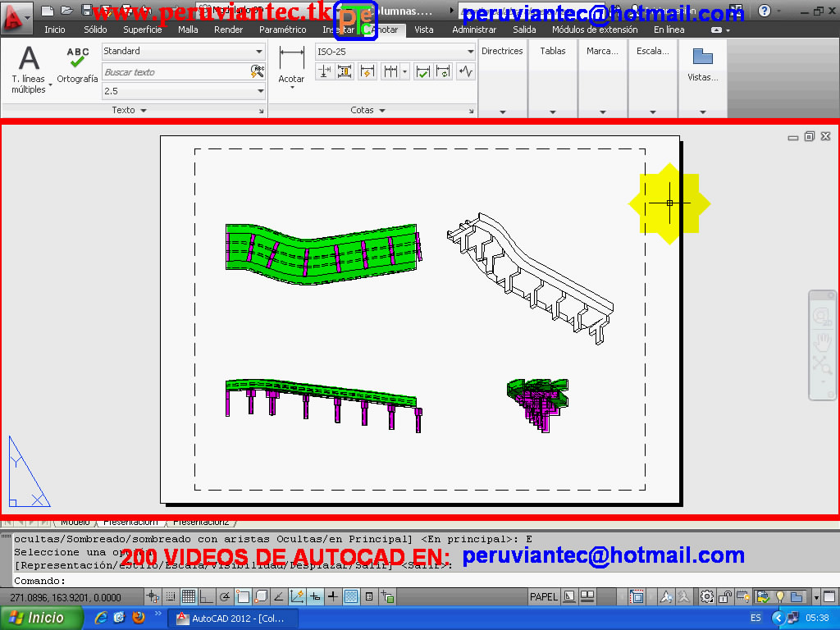
Task: Open the Administrar ribbon tab
Action: coord(474,30)
